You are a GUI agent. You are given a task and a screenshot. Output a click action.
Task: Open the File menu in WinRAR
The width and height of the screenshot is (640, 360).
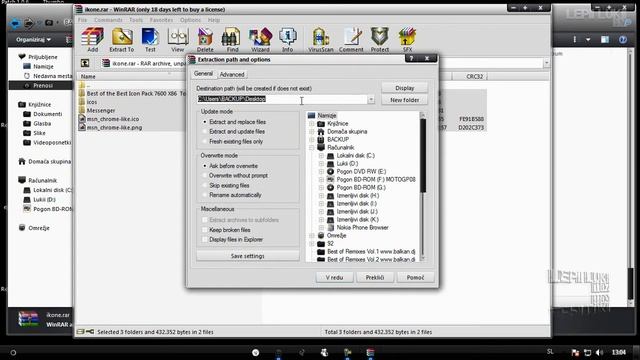click(82, 20)
